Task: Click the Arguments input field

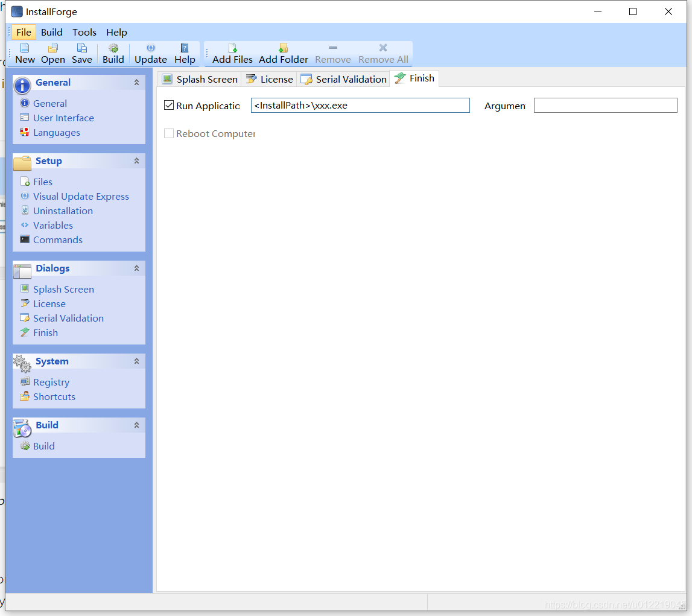Action: click(606, 105)
